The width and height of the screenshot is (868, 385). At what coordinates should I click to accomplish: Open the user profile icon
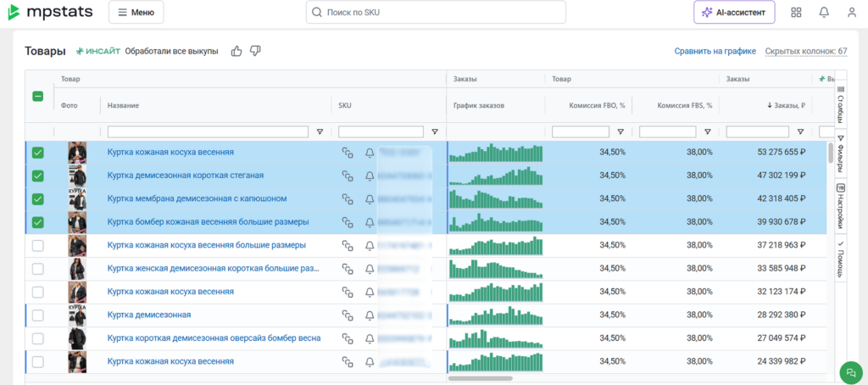pos(851,12)
